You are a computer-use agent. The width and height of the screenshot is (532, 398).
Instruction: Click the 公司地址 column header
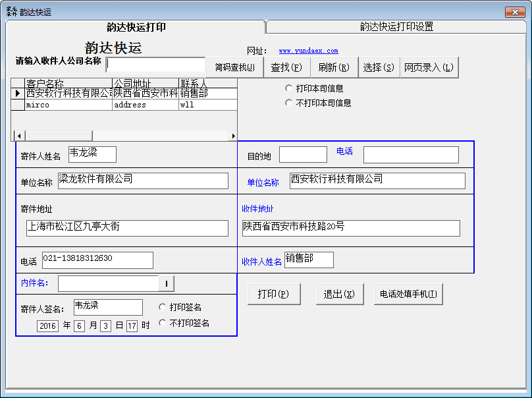tap(146, 83)
